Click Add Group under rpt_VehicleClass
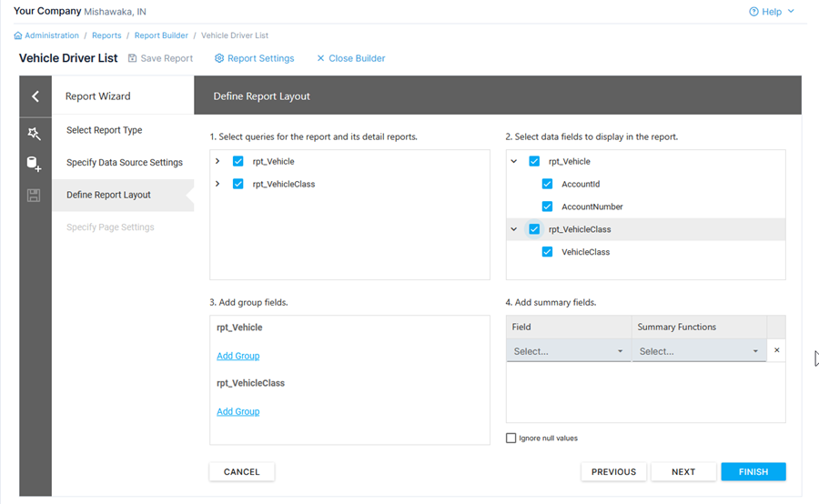The width and height of the screenshot is (819, 504). [x=238, y=411]
